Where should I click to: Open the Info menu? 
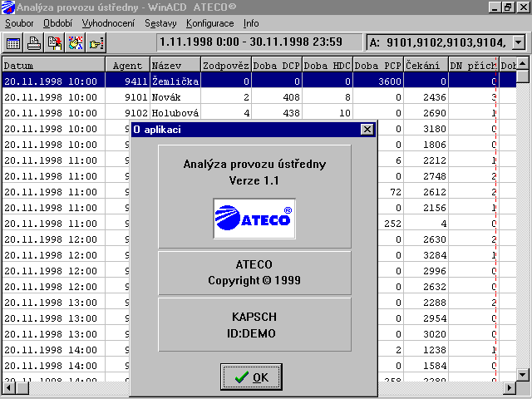coord(251,23)
